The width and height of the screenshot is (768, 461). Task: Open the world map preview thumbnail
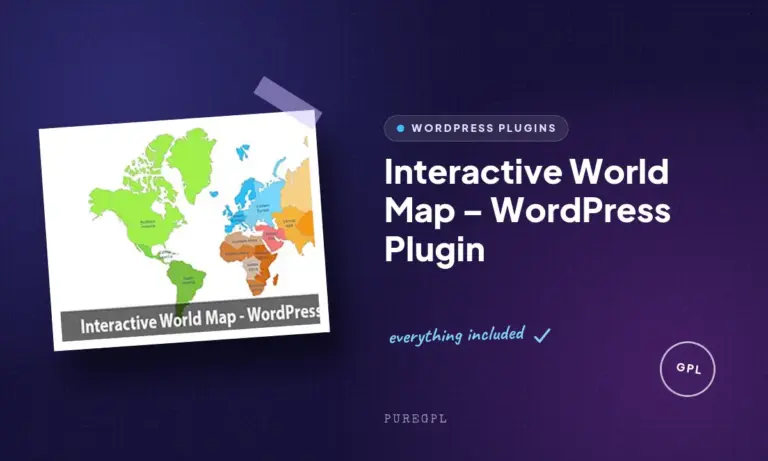(184, 230)
